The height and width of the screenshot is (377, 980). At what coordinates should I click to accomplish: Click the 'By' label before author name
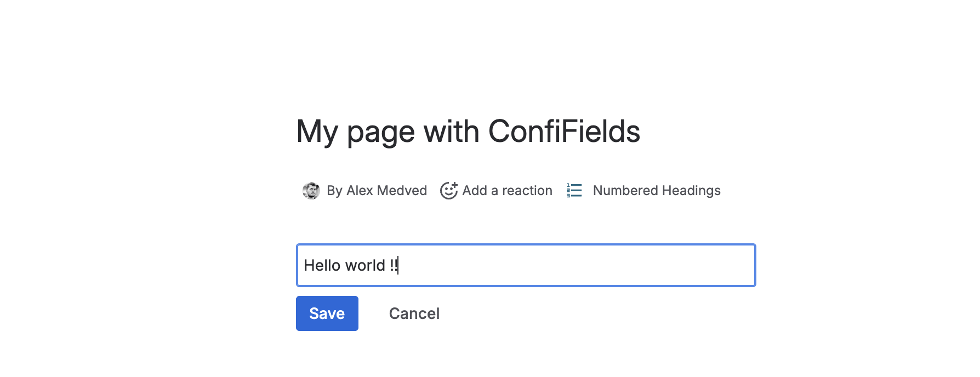click(x=334, y=191)
